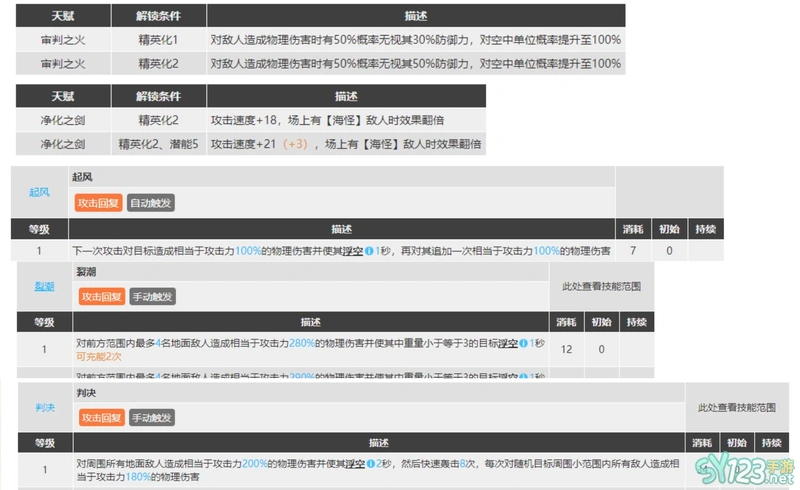Click underlined 浮空 term in 起风 description
This screenshot has width=800, height=490.
[353, 251]
